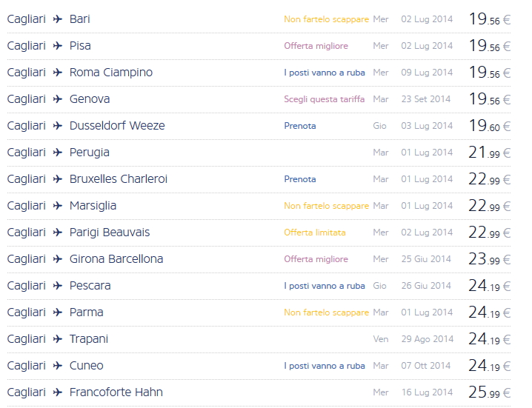Open 'Offerta limitata' for Parigi Beauvais
Viewport: 532px width, 408px height.
pos(315,233)
